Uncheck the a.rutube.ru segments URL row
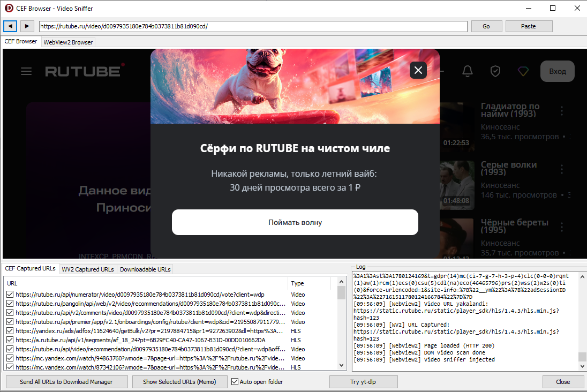Image resolution: width=587 pixels, height=392 pixels. point(10,340)
